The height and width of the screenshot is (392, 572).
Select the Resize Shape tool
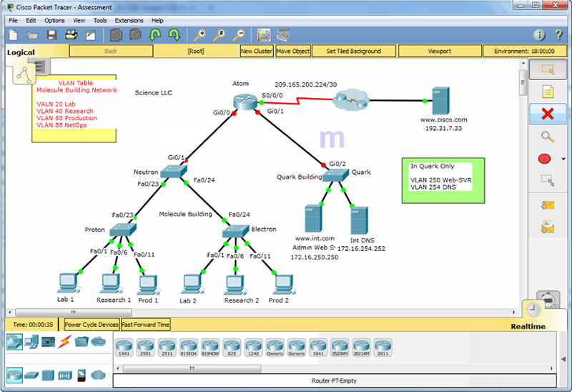[548, 180]
